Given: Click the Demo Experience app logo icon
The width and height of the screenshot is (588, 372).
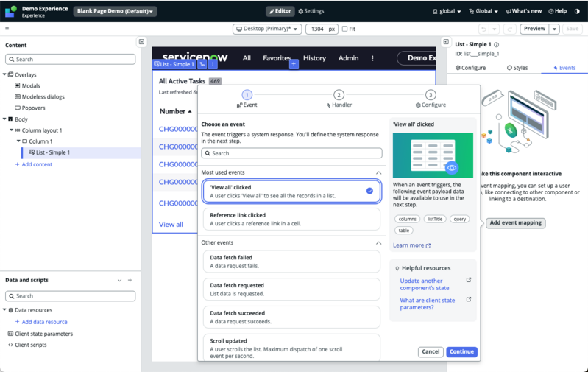Looking at the screenshot, I should tap(11, 11).
